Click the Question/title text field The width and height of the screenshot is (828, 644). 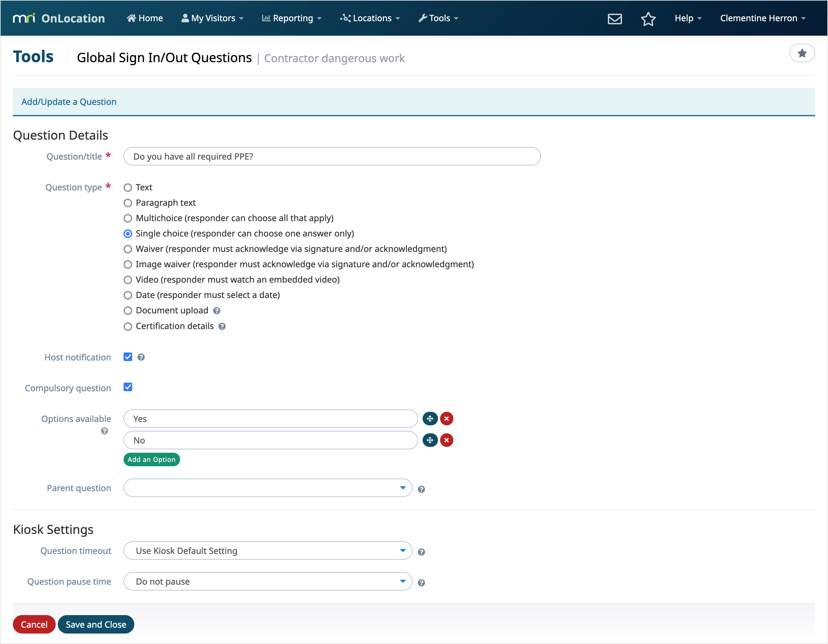[332, 157]
